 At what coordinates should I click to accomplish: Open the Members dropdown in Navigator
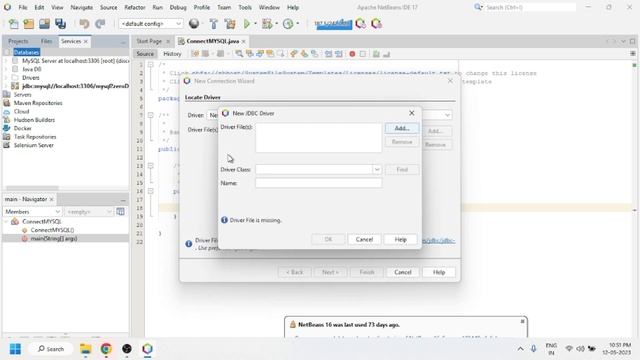[x=32, y=212]
